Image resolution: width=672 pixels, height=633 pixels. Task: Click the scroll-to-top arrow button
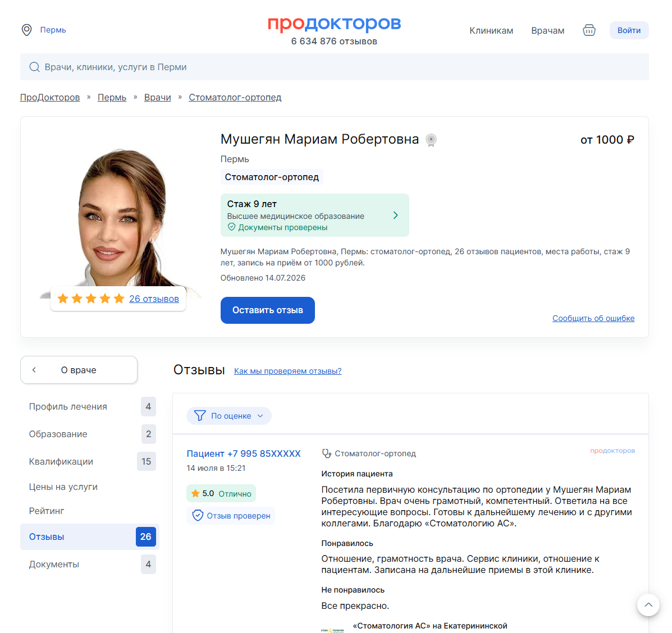[648, 605]
